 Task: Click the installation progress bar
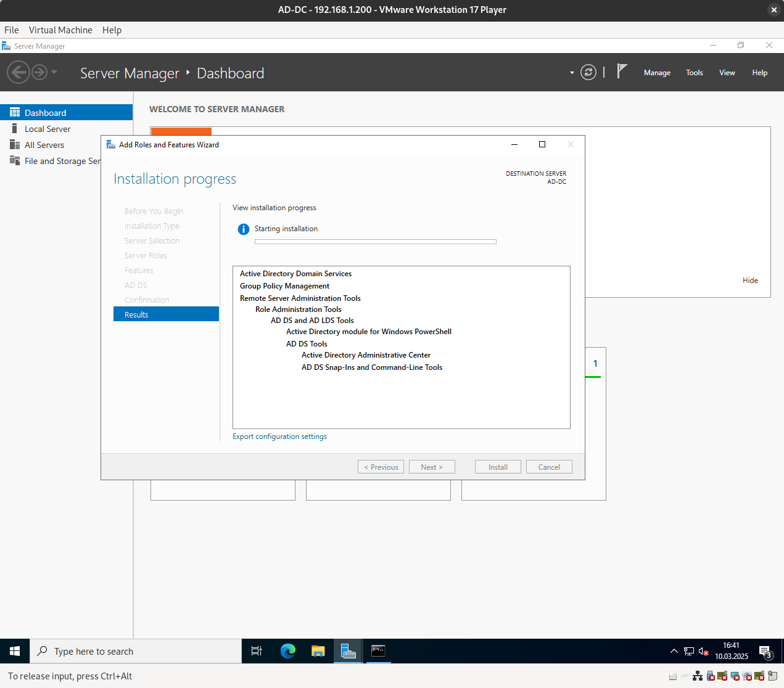coord(375,242)
